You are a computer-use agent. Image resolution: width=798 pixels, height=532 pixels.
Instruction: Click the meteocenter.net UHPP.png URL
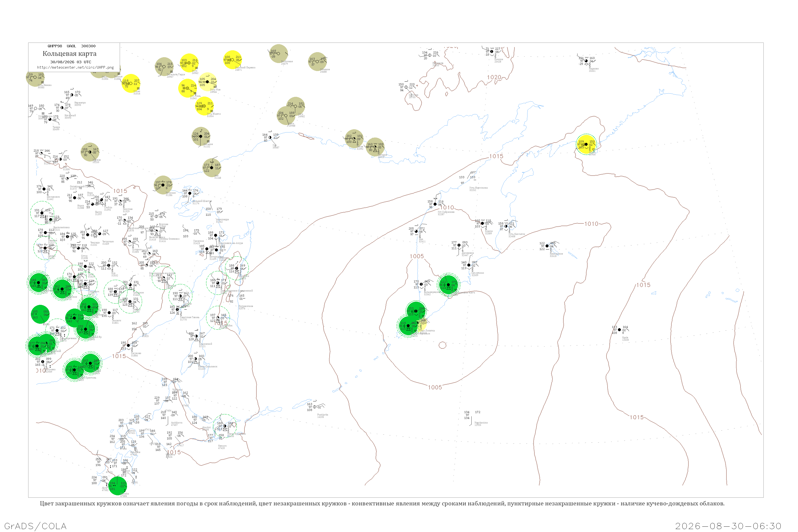[75, 68]
